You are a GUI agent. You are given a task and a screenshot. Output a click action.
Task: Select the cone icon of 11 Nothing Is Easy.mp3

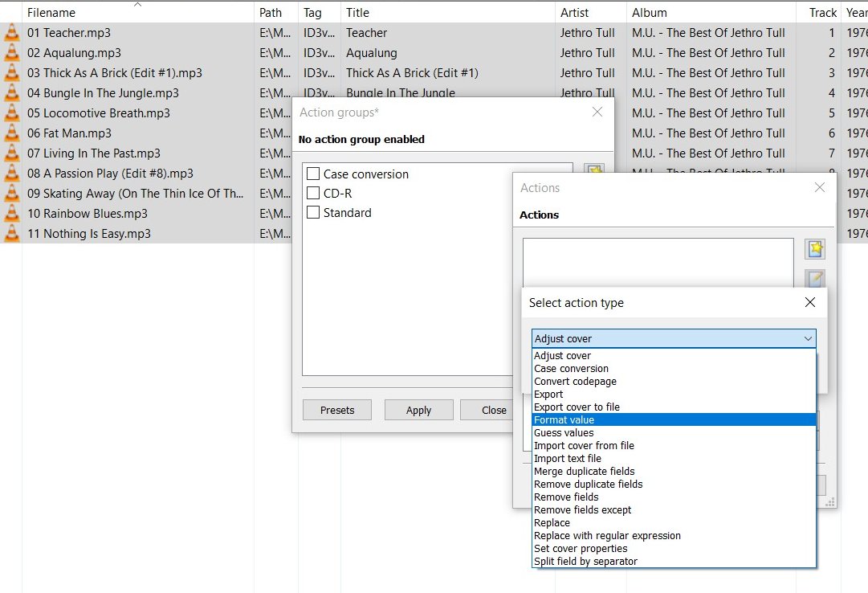(12, 234)
